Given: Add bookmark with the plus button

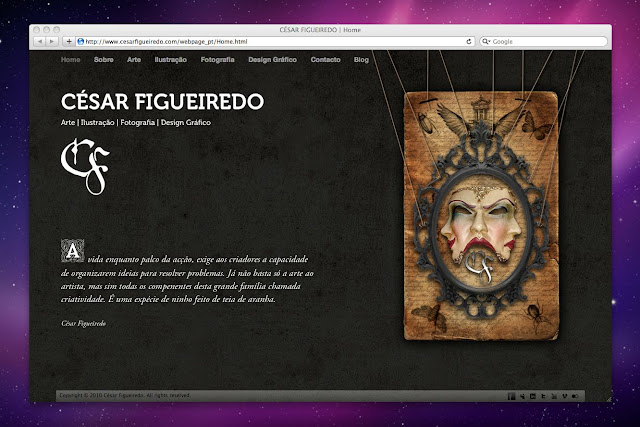Looking at the screenshot, I should click(x=69, y=42).
